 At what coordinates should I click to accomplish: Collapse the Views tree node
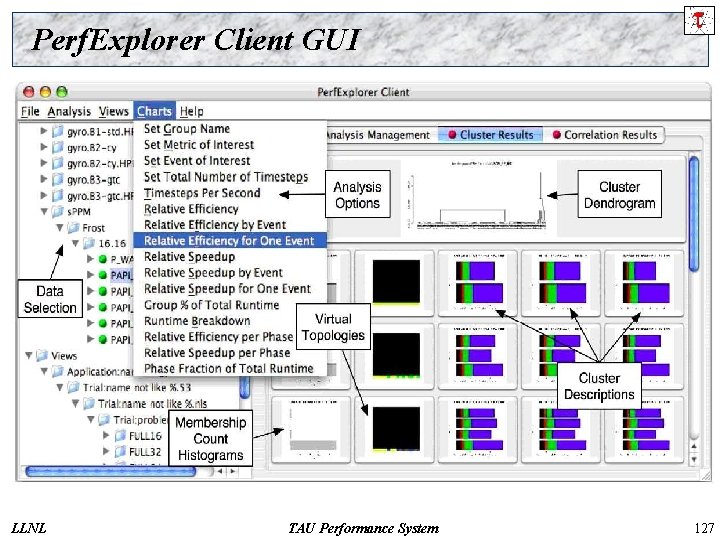[28, 355]
